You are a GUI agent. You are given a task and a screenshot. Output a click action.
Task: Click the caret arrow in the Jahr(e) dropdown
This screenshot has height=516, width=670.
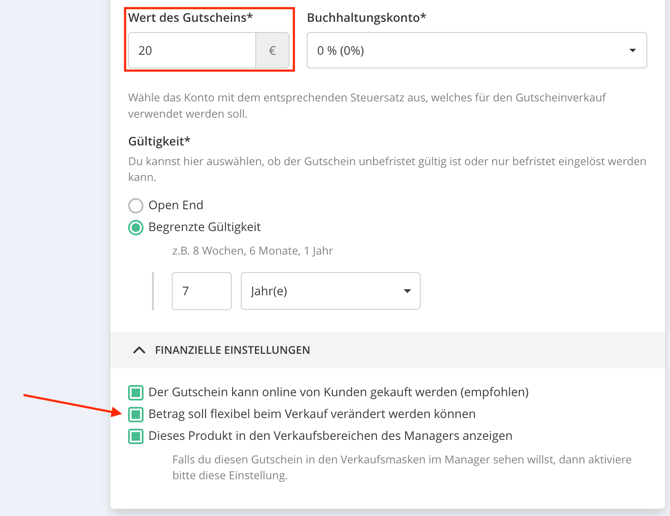click(x=407, y=291)
